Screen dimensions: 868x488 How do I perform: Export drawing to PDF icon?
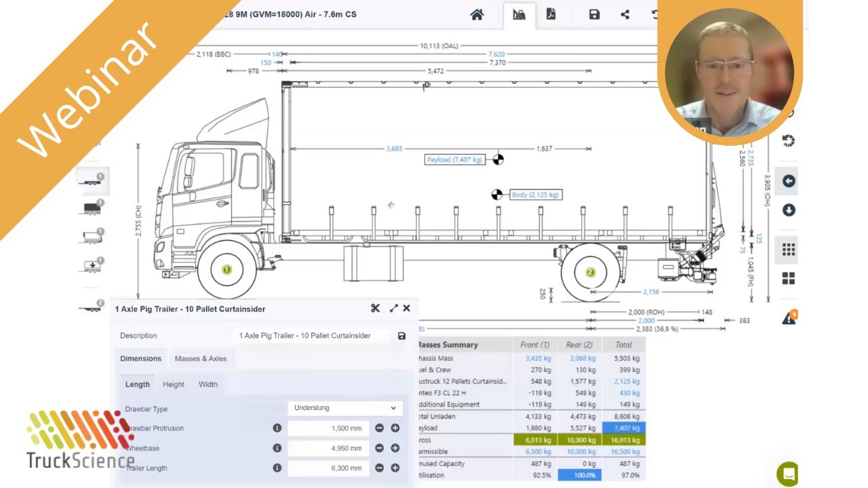tap(551, 14)
